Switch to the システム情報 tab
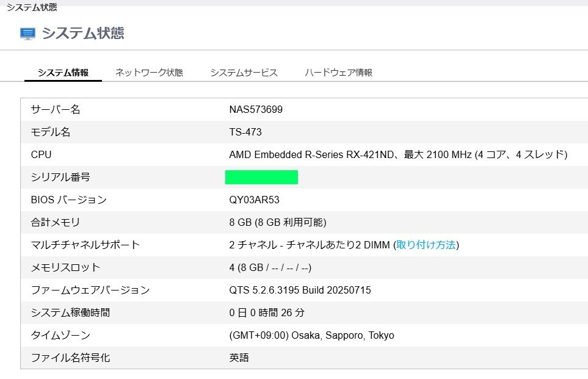The image size is (588, 379). (x=63, y=73)
